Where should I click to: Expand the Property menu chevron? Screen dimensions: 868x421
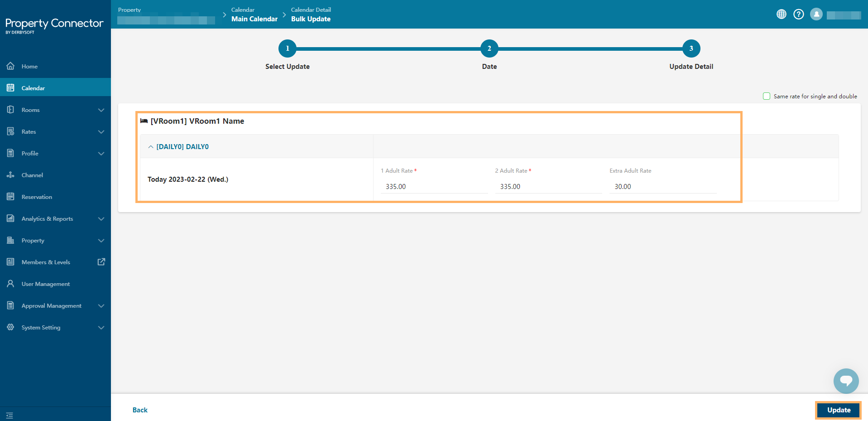pyautogui.click(x=101, y=241)
